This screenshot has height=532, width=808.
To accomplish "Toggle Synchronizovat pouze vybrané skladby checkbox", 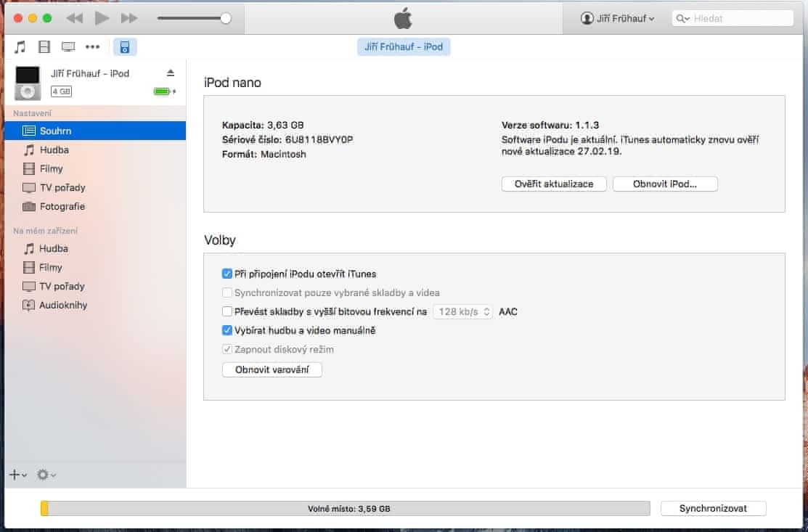I will coord(227,292).
